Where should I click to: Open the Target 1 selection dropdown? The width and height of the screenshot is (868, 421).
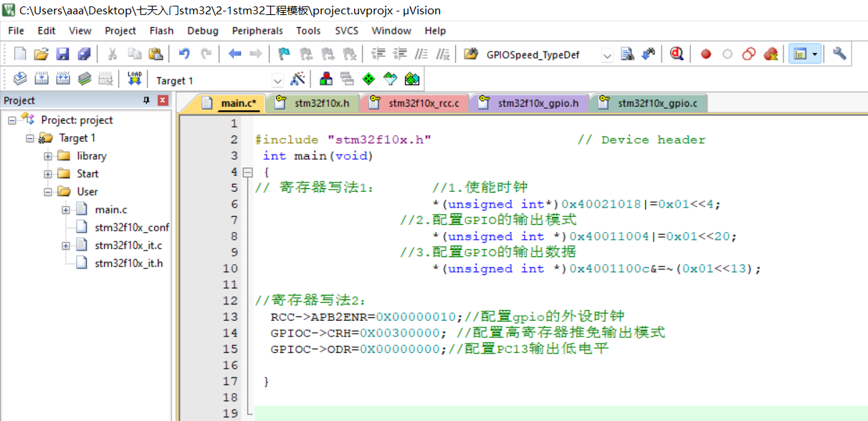pos(277,79)
